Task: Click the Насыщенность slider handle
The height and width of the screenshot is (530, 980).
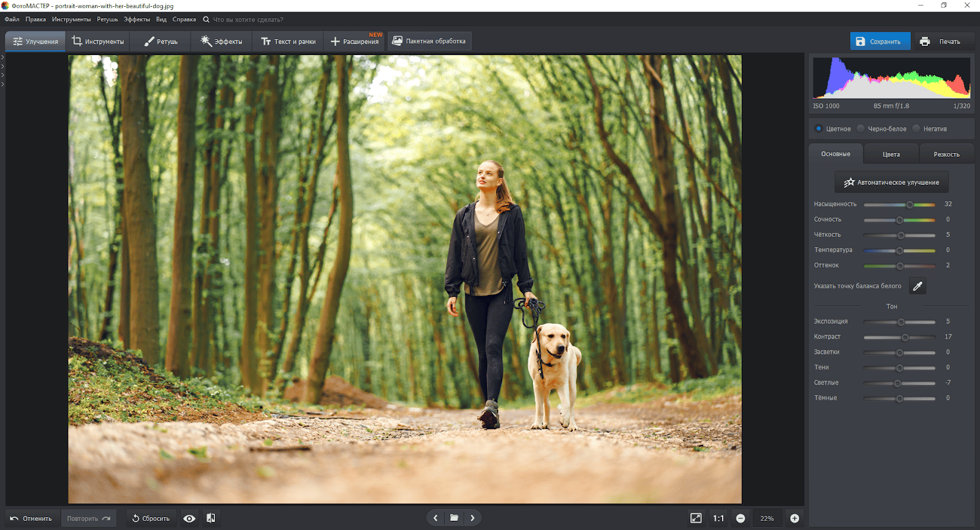Action: [x=910, y=204]
